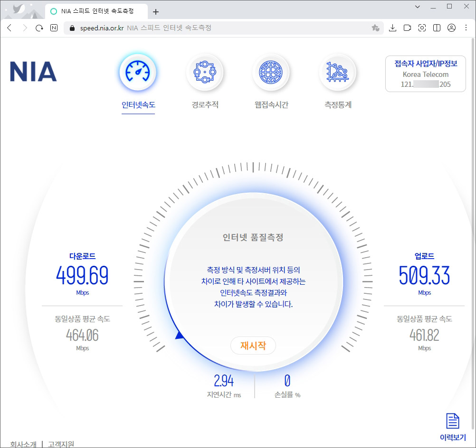Click the 손실률 % label
The image size is (476, 448).
click(287, 395)
